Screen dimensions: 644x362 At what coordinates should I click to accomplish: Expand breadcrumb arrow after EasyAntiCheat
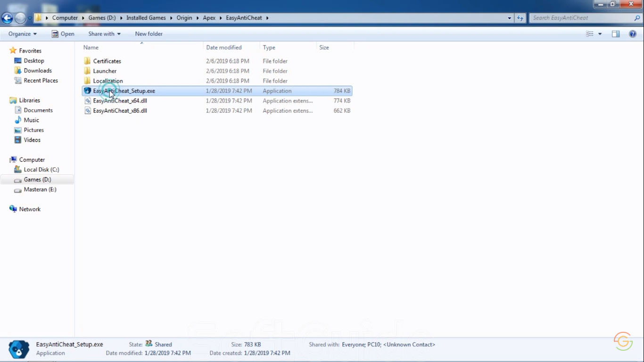[x=267, y=18]
